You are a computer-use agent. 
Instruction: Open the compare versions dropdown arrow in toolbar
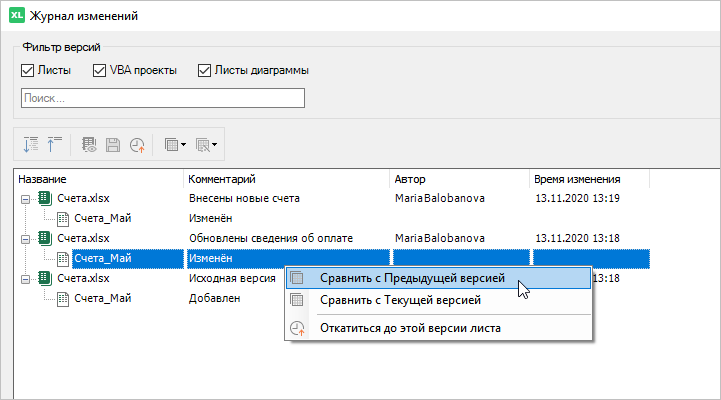(183, 146)
